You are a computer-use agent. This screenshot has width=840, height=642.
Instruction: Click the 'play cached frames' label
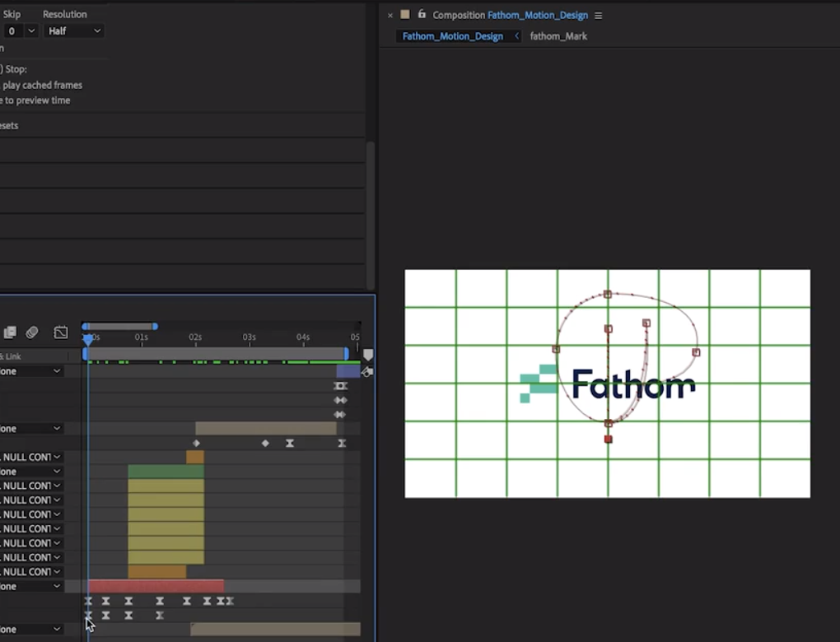click(x=42, y=85)
